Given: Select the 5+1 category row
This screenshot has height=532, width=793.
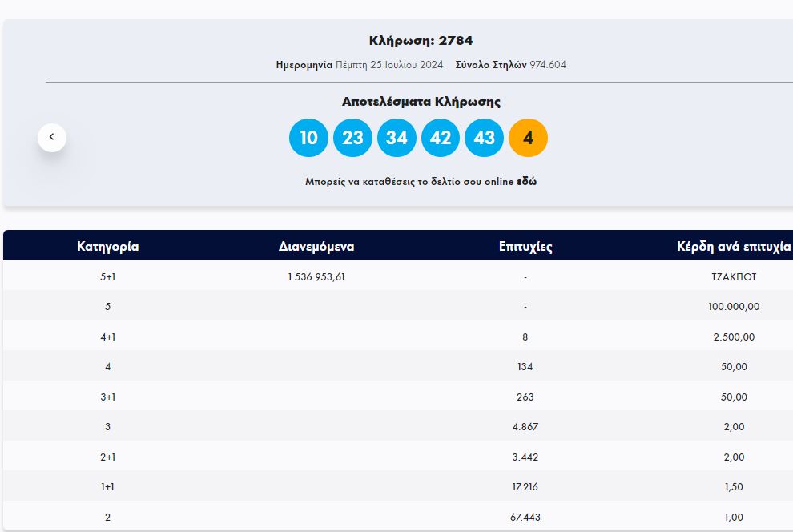Looking at the screenshot, I should (x=108, y=277).
